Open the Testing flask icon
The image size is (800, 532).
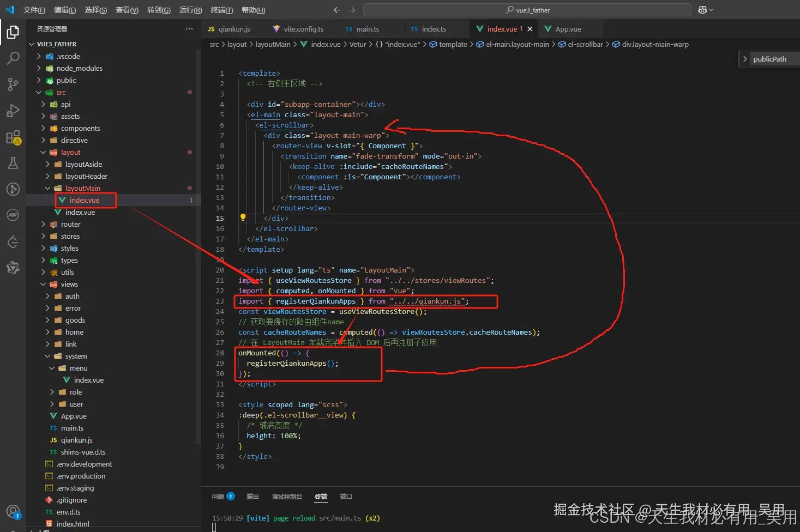tap(13, 163)
